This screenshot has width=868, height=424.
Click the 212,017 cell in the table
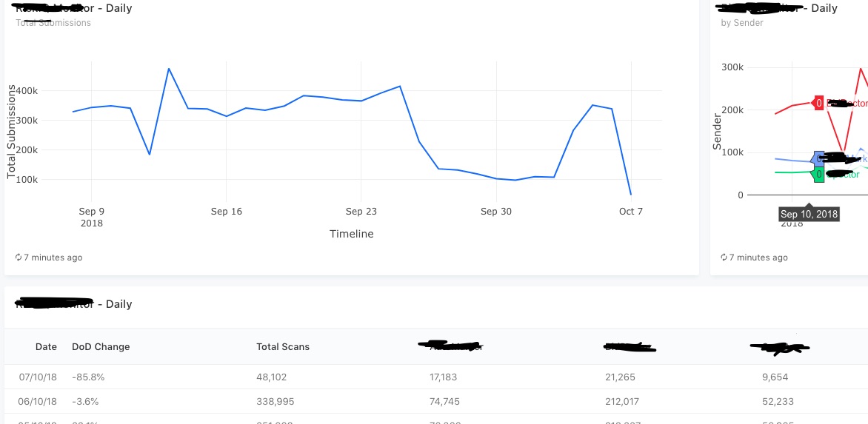point(620,401)
